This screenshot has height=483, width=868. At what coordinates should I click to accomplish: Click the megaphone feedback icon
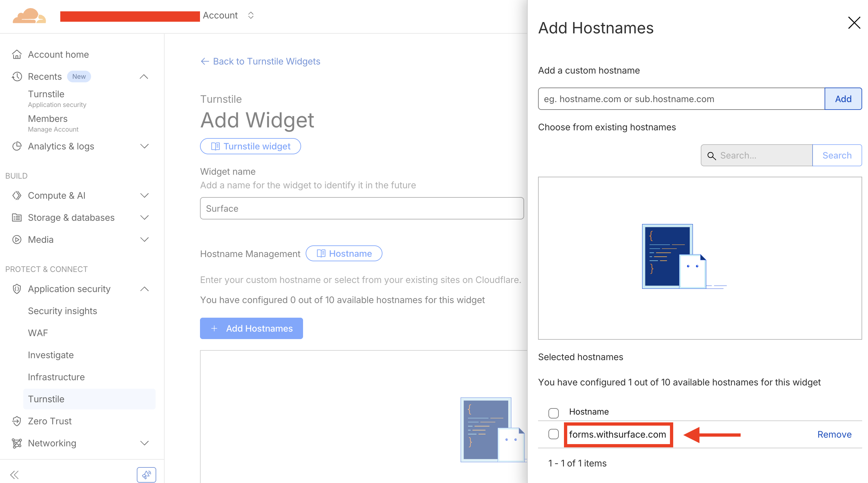click(146, 475)
